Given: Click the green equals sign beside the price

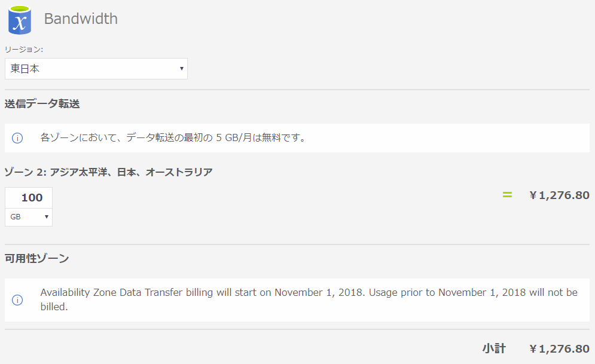Looking at the screenshot, I should point(506,194).
